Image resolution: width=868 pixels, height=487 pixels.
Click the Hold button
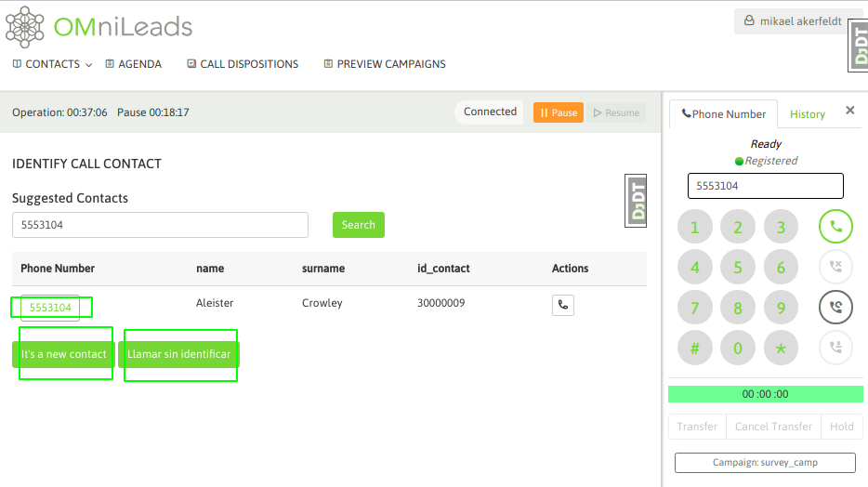[841, 427]
